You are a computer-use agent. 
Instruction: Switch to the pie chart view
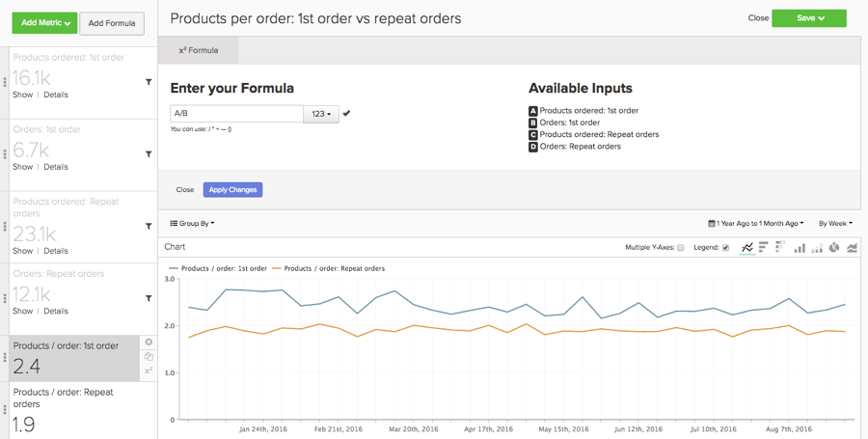(x=834, y=248)
